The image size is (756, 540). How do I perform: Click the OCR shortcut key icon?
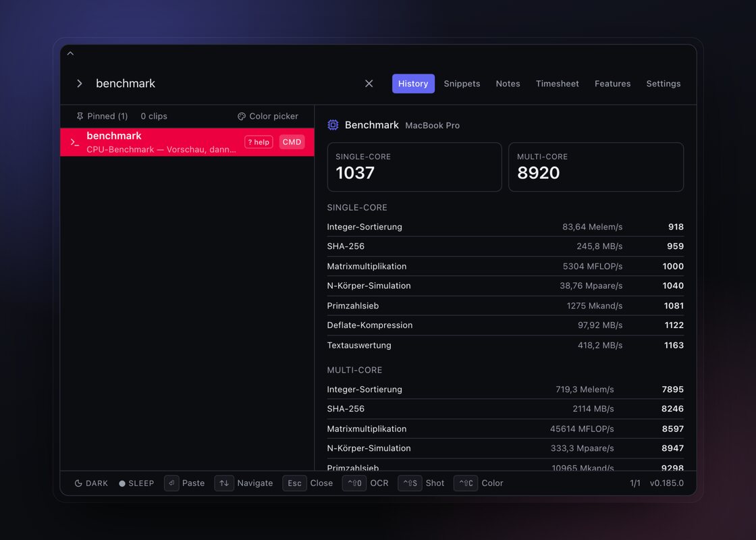pos(354,483)
